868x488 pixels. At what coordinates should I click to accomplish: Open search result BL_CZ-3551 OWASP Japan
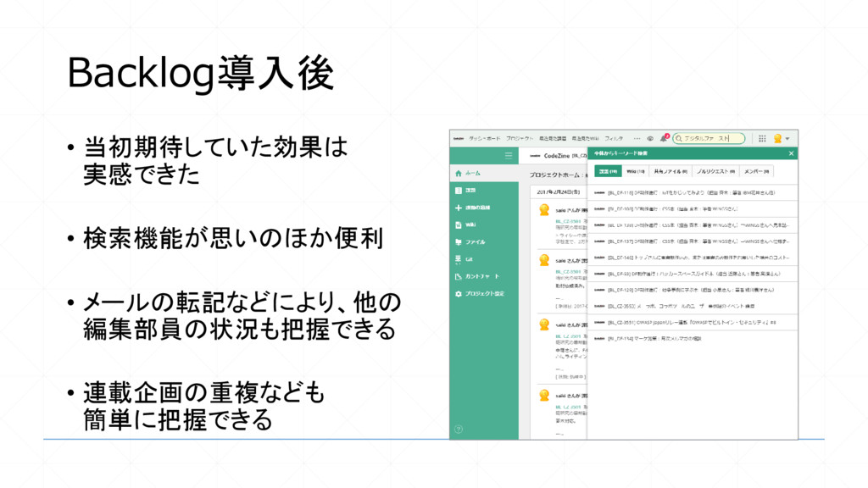(693, 322)
